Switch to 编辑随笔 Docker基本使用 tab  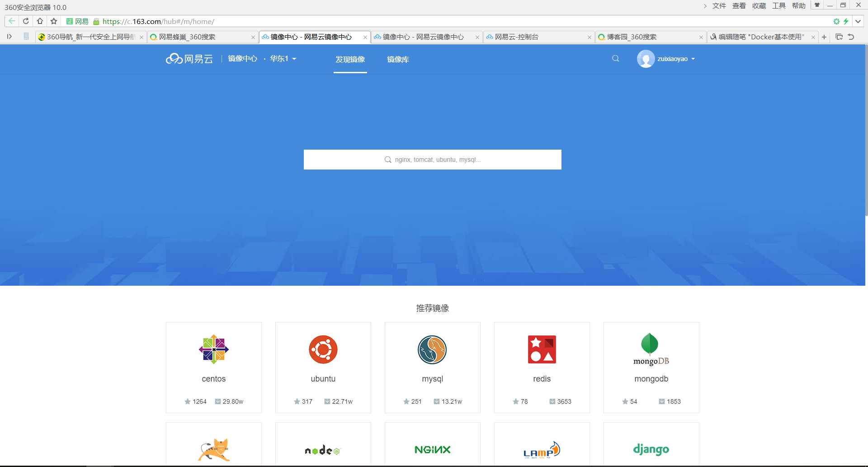(x=763, y=37)
